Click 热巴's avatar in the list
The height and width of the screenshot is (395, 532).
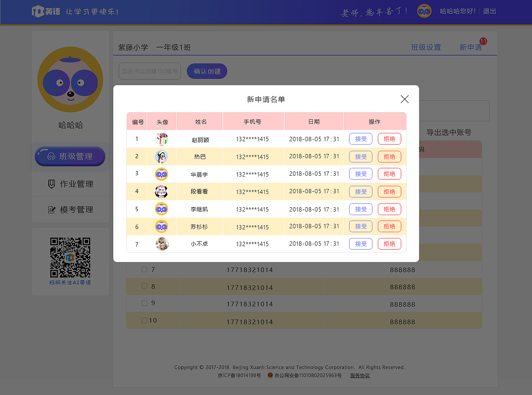(x=162, y=157)
